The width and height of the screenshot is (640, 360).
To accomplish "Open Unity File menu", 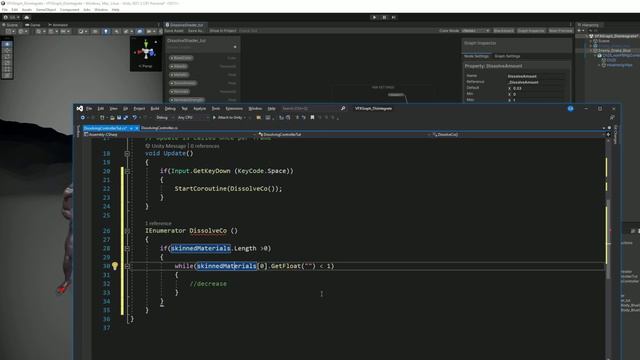I will [x=5, y=9].
